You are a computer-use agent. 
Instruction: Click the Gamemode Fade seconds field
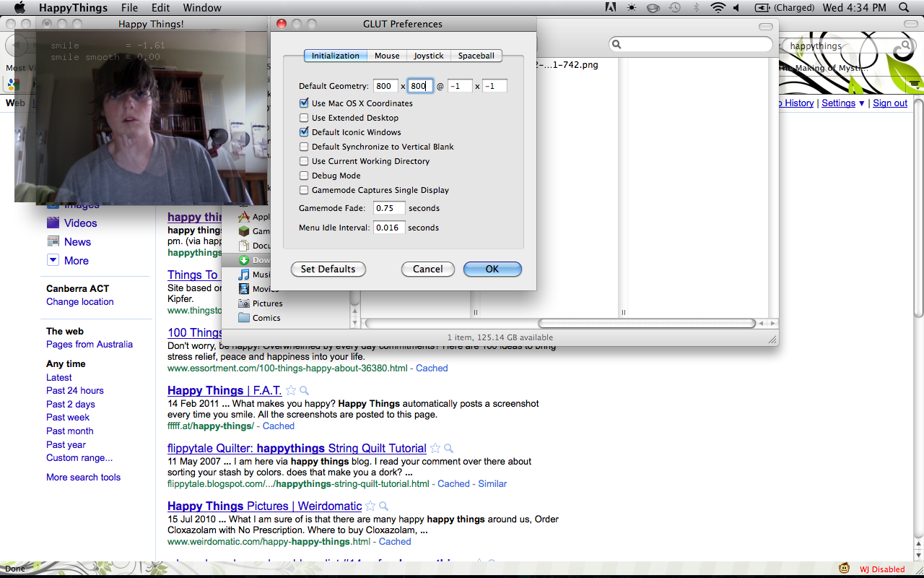[389, 208]
